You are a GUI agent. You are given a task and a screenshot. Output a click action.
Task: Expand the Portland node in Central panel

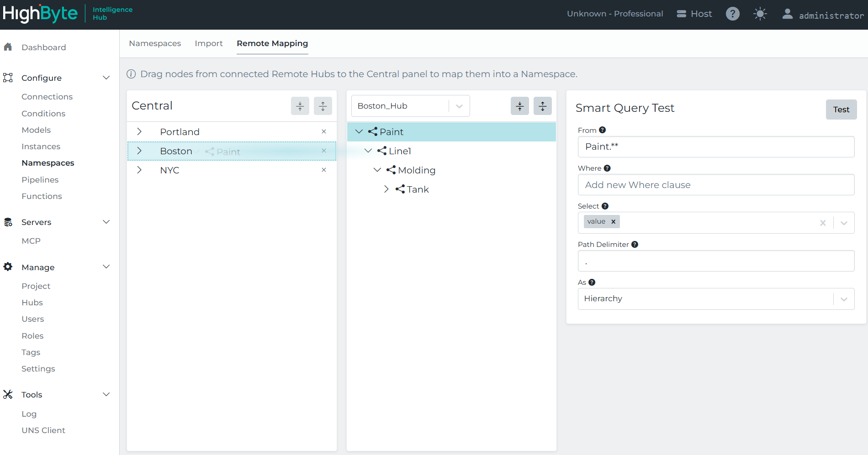click(x=139, y=131)
